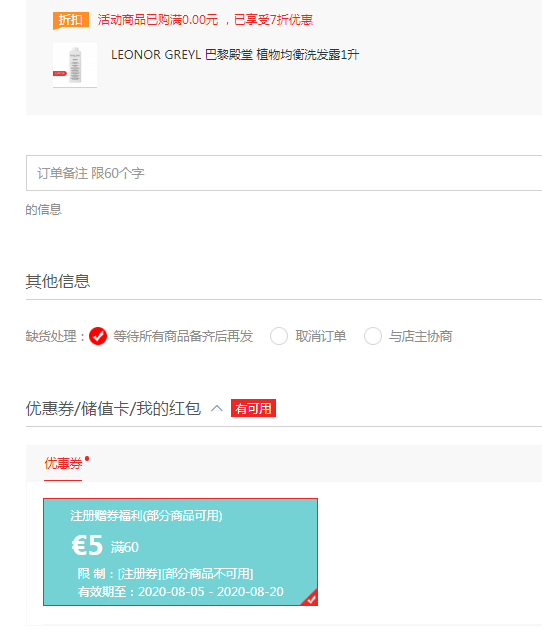Focus the 订单备注 order note input field

point(284,173)
